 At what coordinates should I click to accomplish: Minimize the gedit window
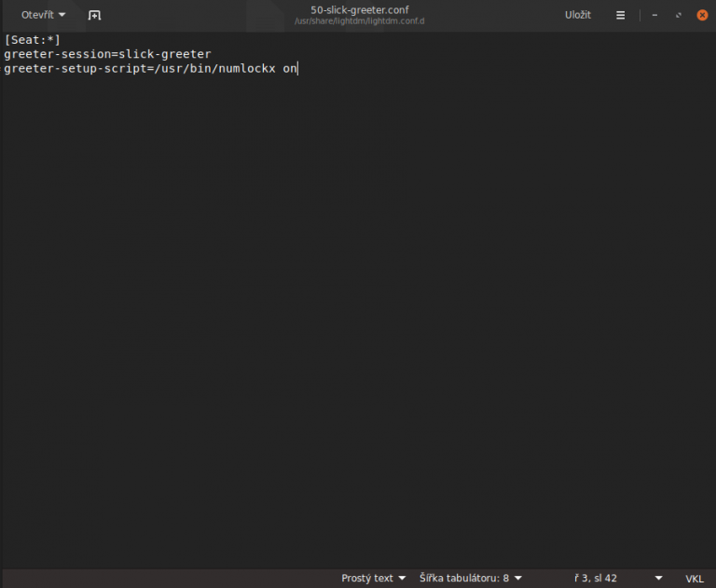coord(654,15)
